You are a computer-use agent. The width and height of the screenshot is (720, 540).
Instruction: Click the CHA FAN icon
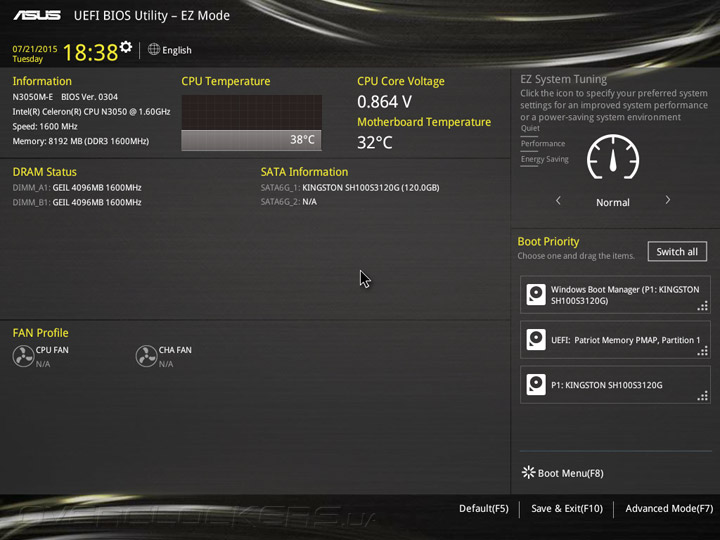pos(146,356)
